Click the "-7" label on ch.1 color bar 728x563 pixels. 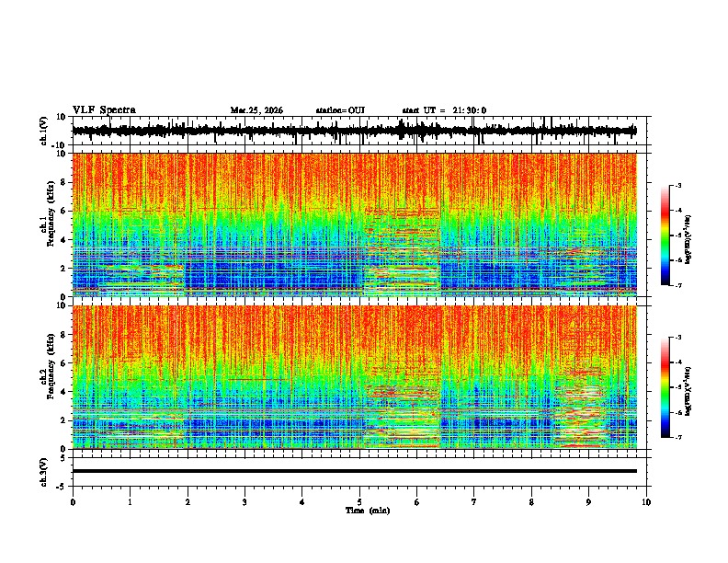[x=677, y=285]
